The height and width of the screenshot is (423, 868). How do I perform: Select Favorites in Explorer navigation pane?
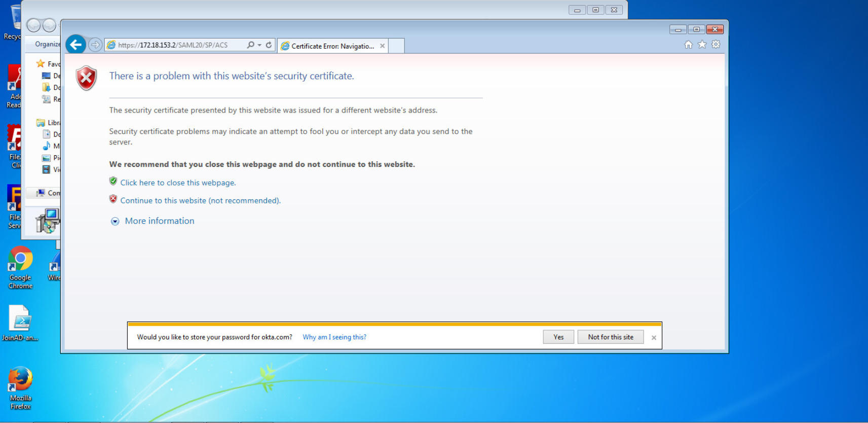pyautogui.click(x=48, y=64)
